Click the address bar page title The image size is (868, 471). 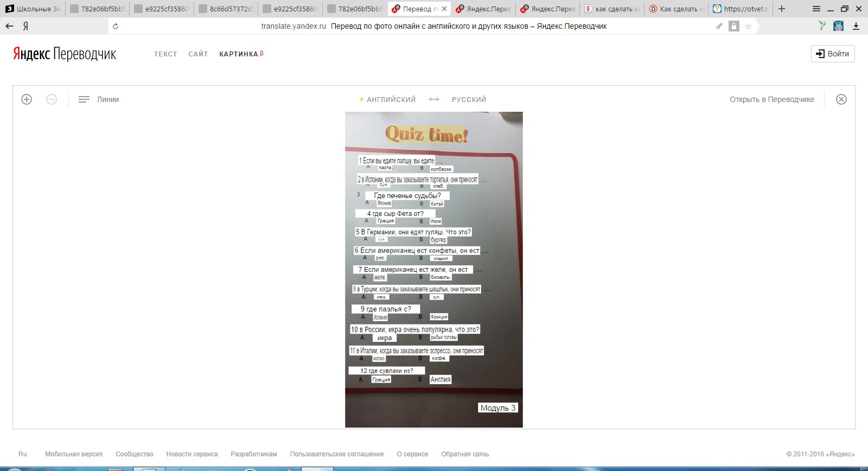[469, 26]
